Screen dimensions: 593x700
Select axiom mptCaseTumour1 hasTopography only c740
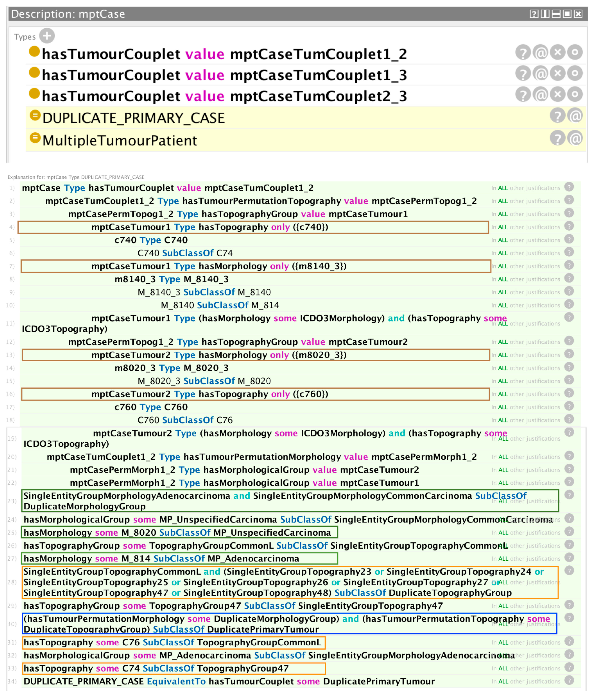pos(209,227)
